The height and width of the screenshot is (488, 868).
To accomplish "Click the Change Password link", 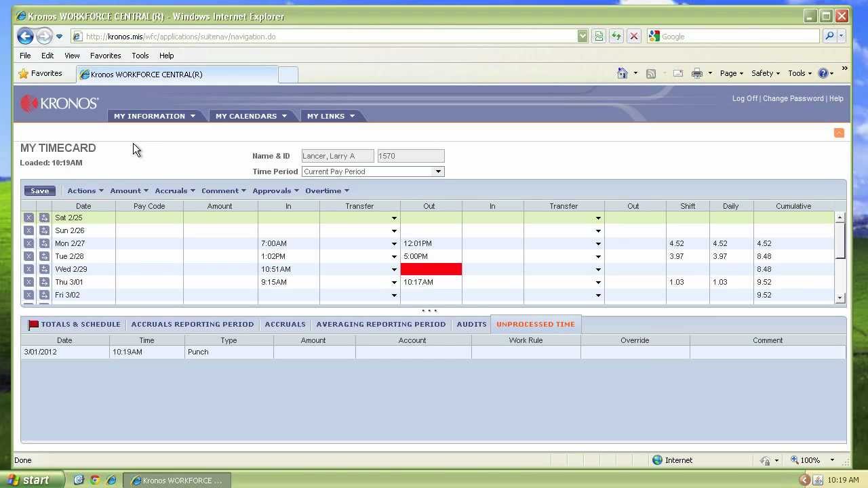I will [793, 98].
